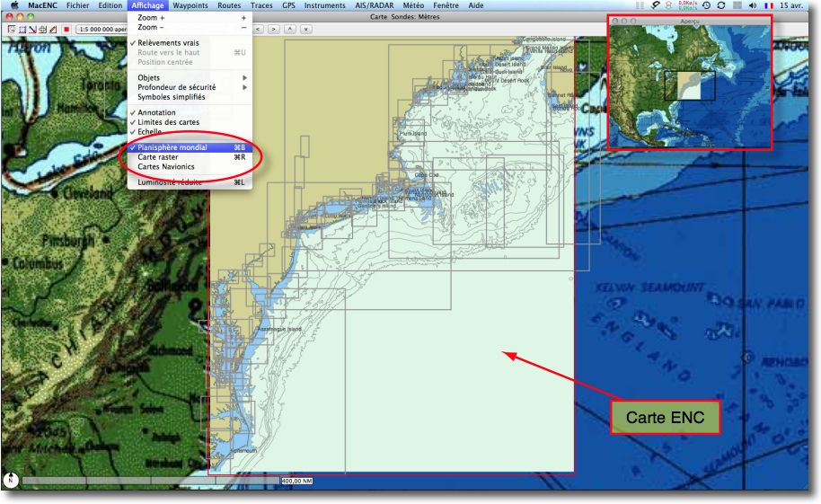Open the Routes menu
Viewport: 821px width, 504px height.
tap(229, 5)
